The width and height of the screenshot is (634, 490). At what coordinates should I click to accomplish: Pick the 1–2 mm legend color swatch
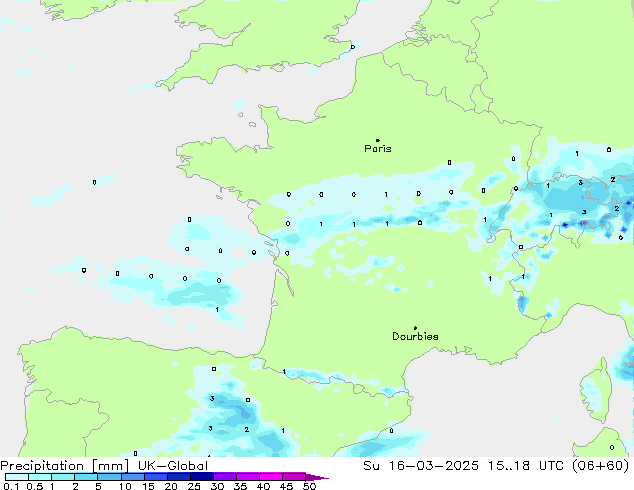click(63, 477)
